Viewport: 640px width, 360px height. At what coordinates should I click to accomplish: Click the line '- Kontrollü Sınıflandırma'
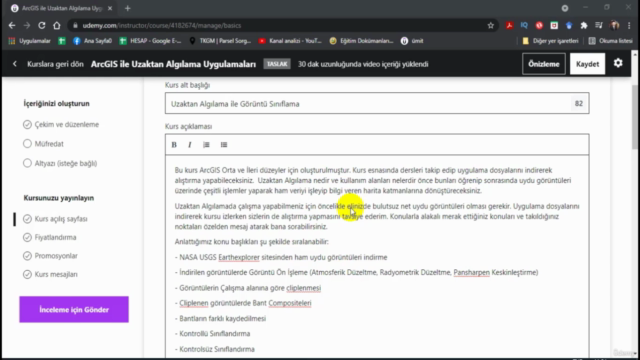coord(212,333)
